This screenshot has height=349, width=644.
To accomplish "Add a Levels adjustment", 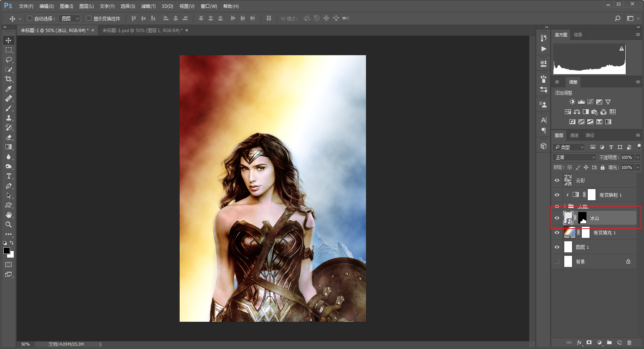I will [x=581, y=102].
